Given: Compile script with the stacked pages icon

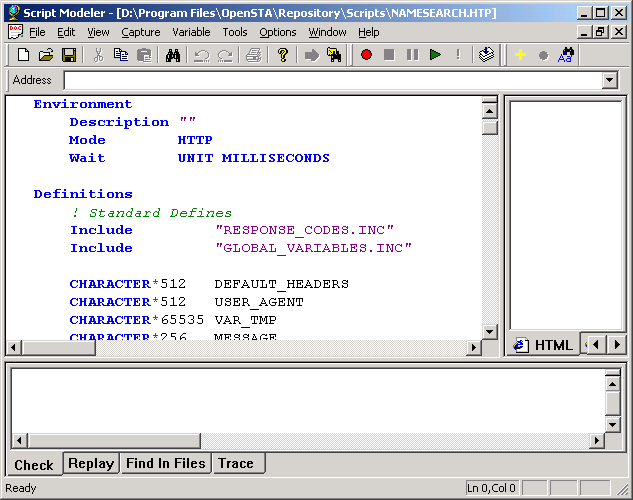Looking at the screenshot, I should (486, 54).
